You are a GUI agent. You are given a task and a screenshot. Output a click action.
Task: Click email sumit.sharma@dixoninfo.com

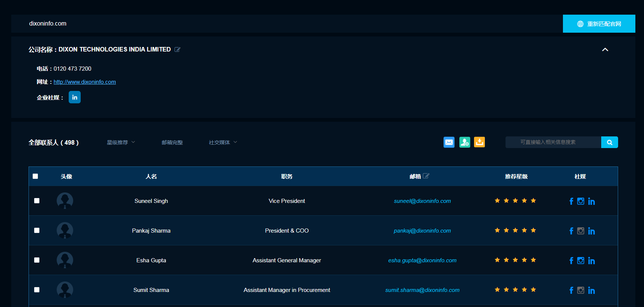tap(422, 290)
